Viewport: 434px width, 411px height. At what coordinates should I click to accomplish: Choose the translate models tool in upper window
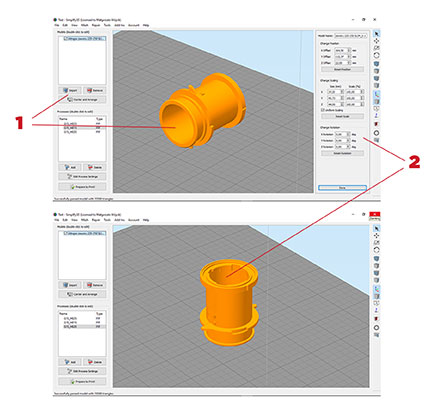tap(376, 41)
